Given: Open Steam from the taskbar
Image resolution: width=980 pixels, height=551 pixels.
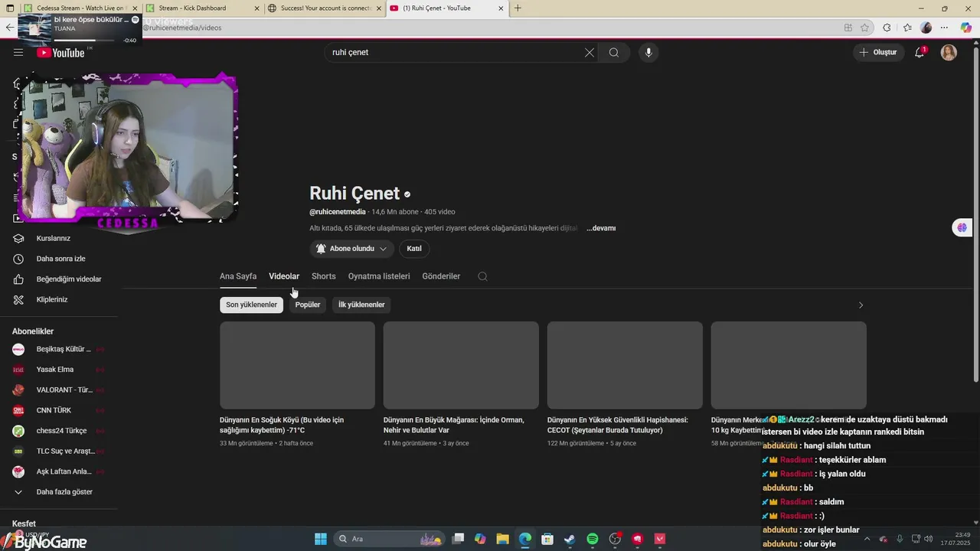Looking at the screenshot, I should point(570,539).
